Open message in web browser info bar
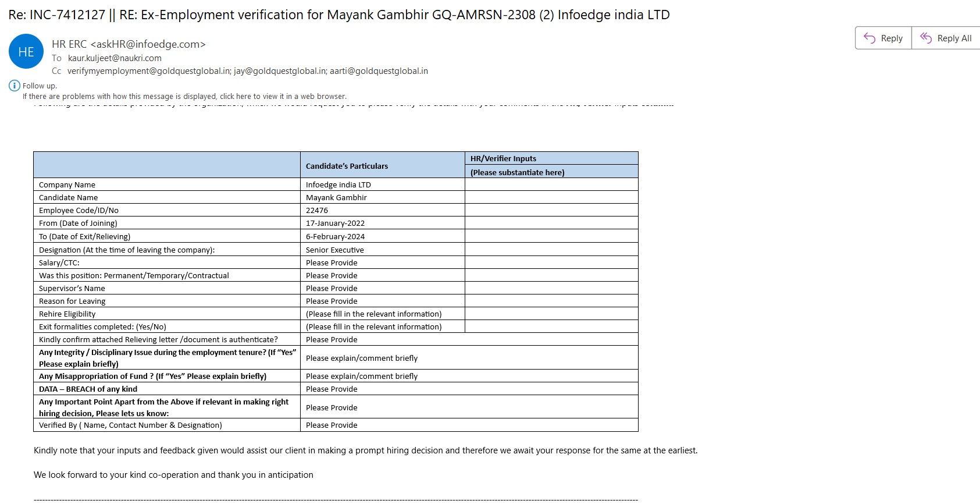This screenshot has height=504, width=980. (184, 97)
